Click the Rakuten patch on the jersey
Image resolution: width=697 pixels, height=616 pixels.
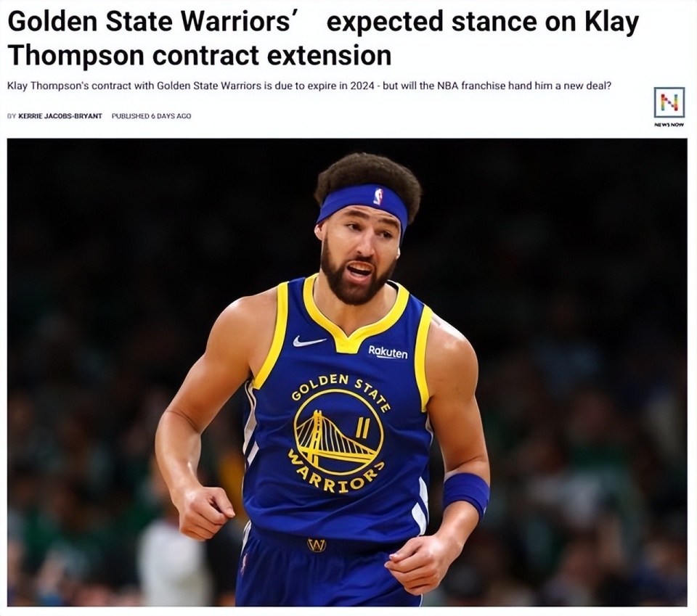(x=388, y=352)
